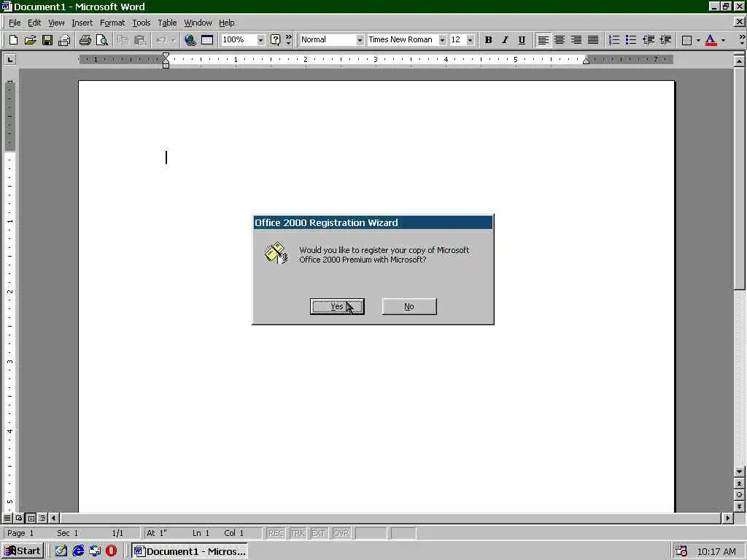Apply numbered list formatting
The height and width of the screenshot is (560, 747).
click(614, 40)
